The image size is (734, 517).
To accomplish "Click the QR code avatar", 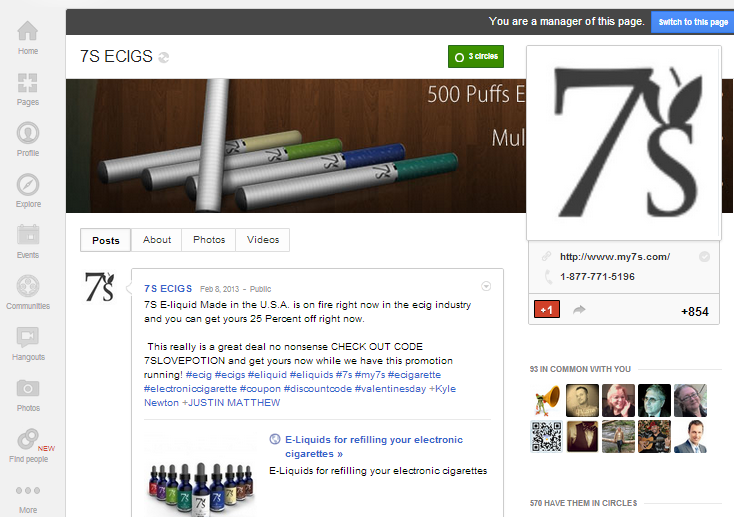I will click(x=546, y=436).
